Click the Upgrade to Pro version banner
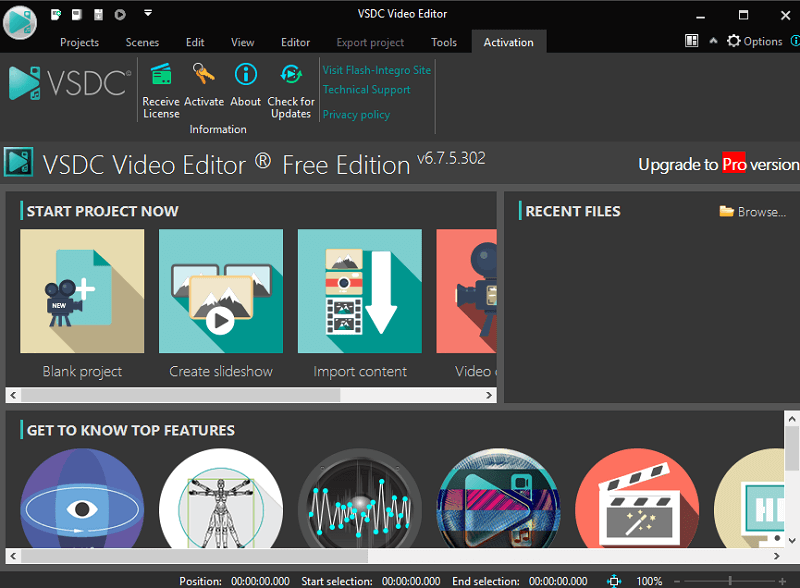Viewport: 800px width, 588px height. point(718,164)
